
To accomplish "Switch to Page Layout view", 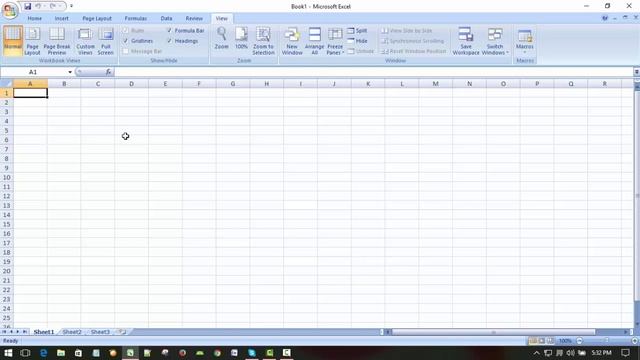I will click(32, 40).
